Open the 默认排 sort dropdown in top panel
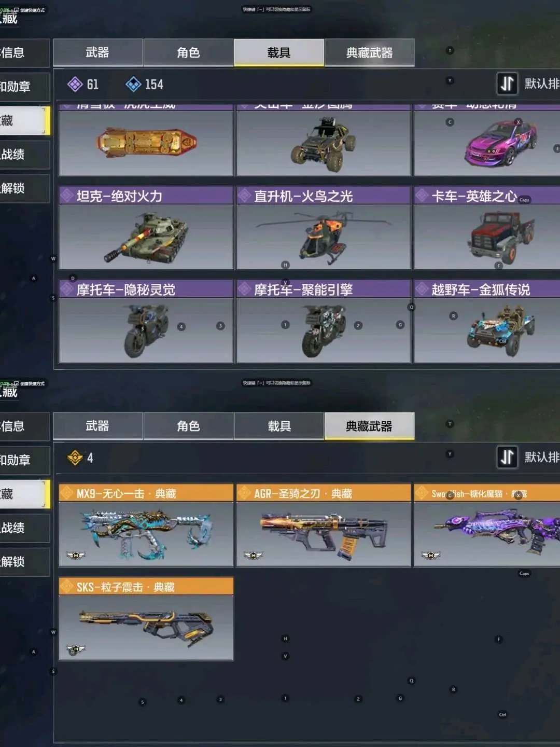This screenshot has height=747, width=560. click(x=542, y=84)
